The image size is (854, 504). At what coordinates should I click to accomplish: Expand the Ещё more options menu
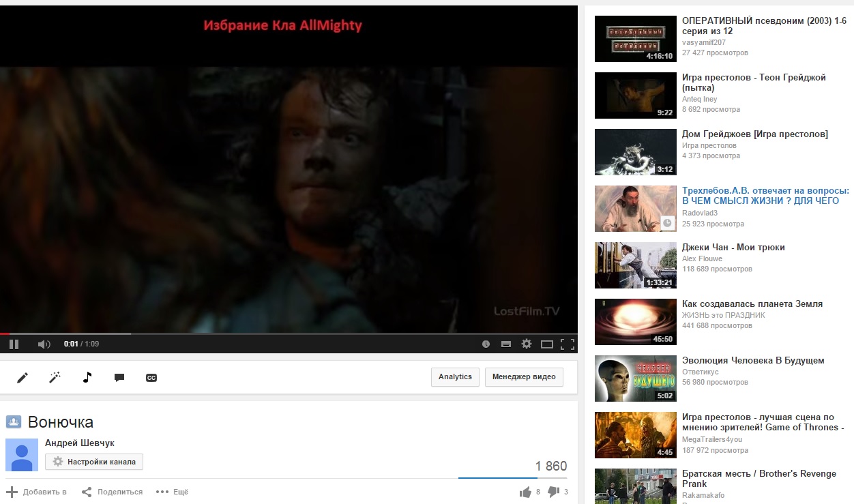pos(172,492)
